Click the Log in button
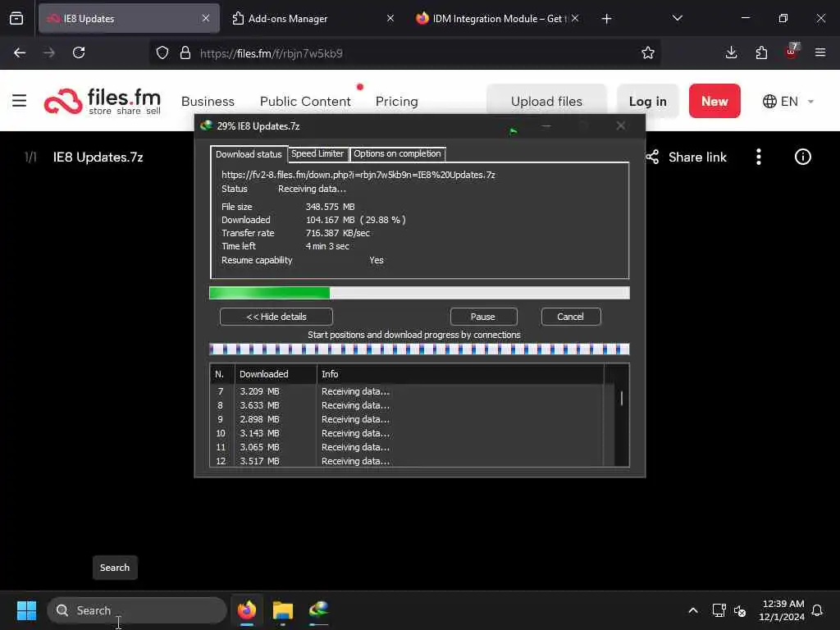The image size is (840, 630). (x=648, y=101)
